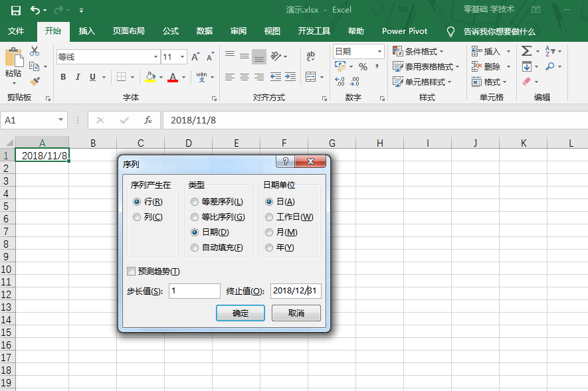
Task: Pick the yellow fill color button
Action: tap(150, 77)
